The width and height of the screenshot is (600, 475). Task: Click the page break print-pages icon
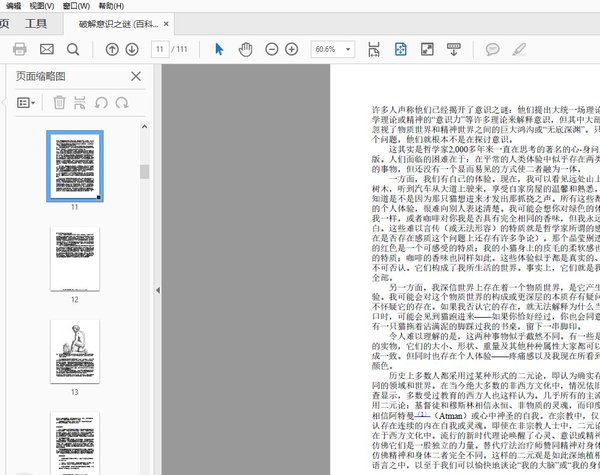tap(80, 103)
